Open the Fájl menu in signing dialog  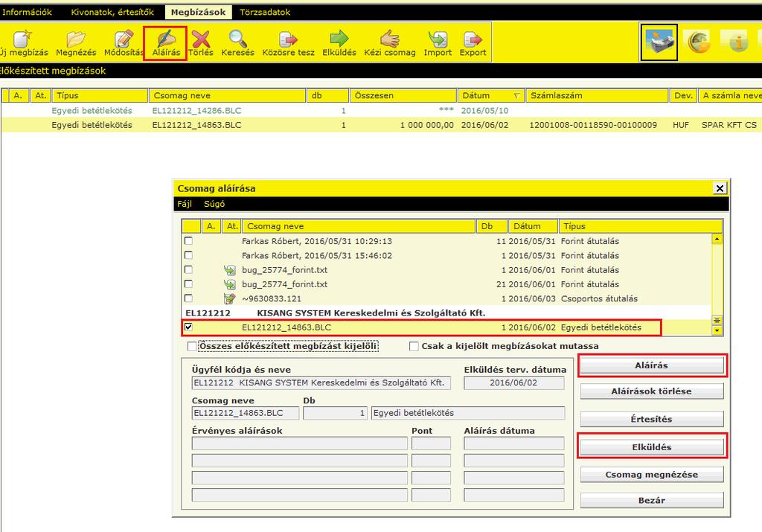pyautogui.click(x=185, y=204)
